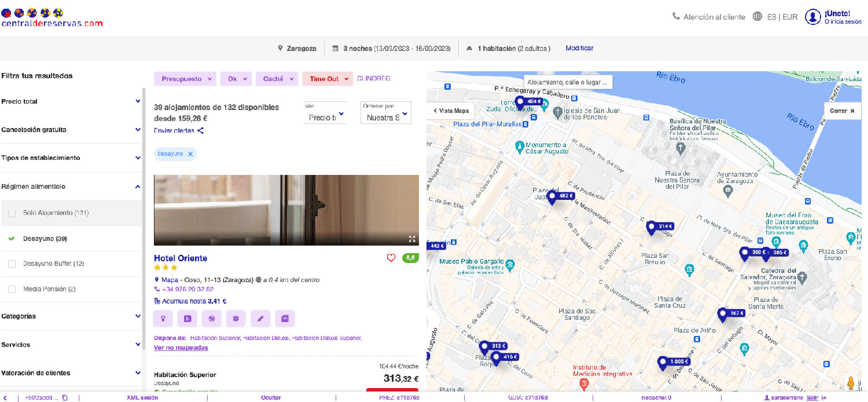The height and width of the screenshot is (402, 868).
Task: Expand the hotel photo to fullscreen
Action: click(x=412, y=239)
